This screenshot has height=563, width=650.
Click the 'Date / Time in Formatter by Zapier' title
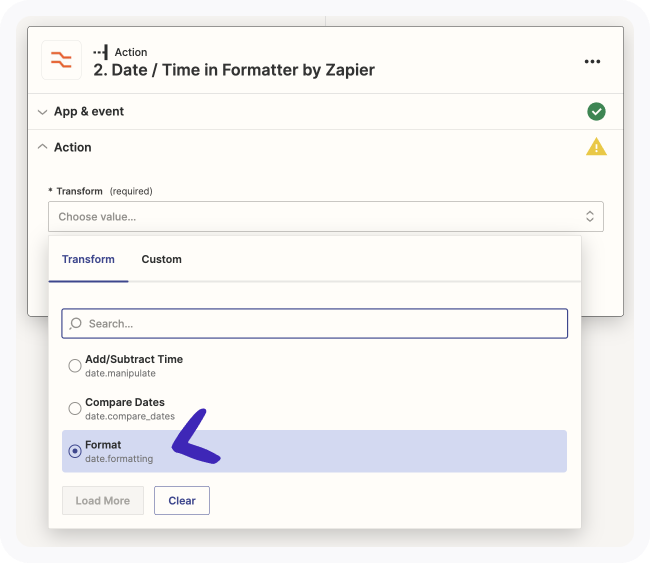pyautogui.click(x=234, y=70)
